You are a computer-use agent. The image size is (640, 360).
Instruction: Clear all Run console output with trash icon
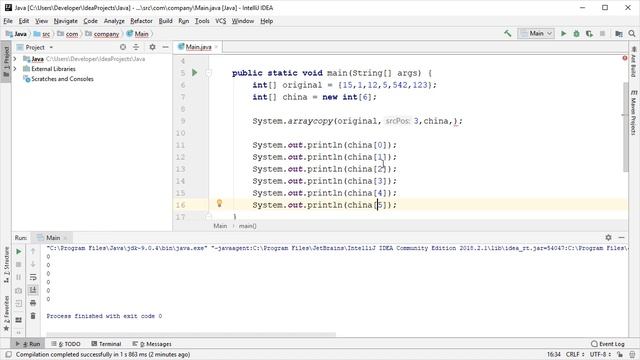[x=33, y=316]
